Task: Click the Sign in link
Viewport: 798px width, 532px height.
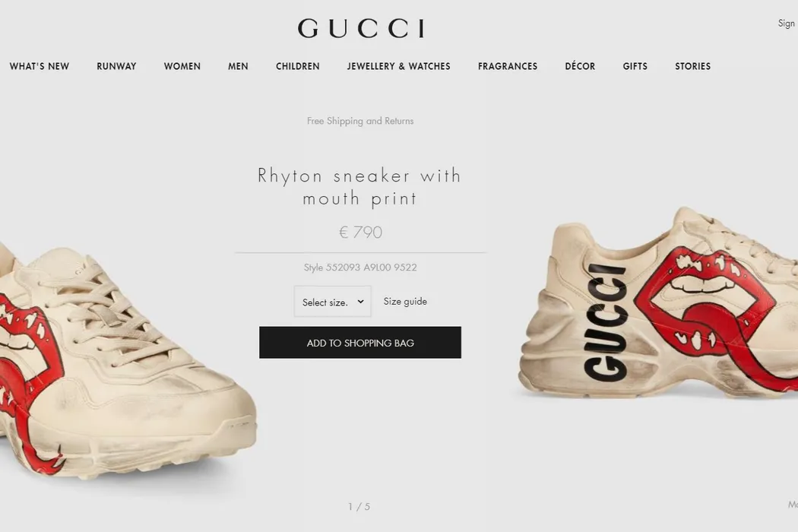Action: tap(787, 24)
